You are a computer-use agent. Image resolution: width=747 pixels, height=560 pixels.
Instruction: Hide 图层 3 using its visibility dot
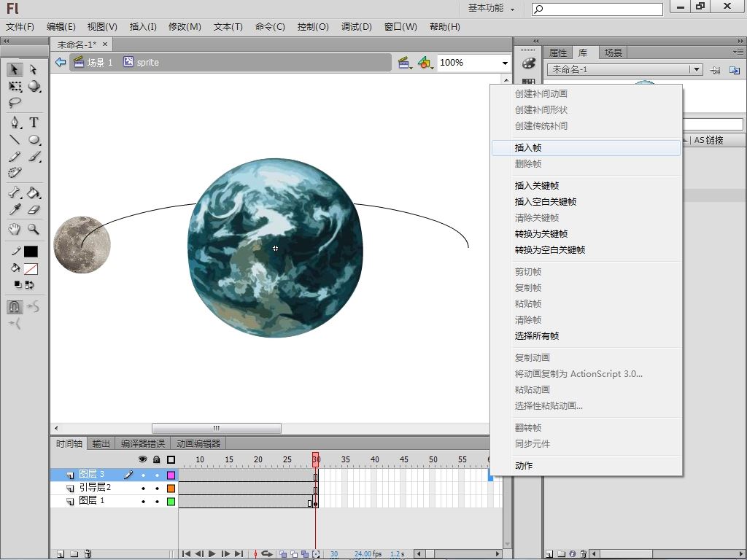tap(143, 475)
